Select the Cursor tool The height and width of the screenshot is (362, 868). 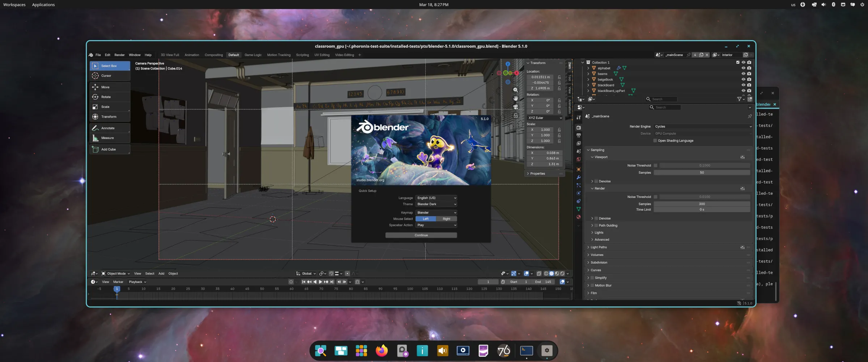[x=106, y=76]
